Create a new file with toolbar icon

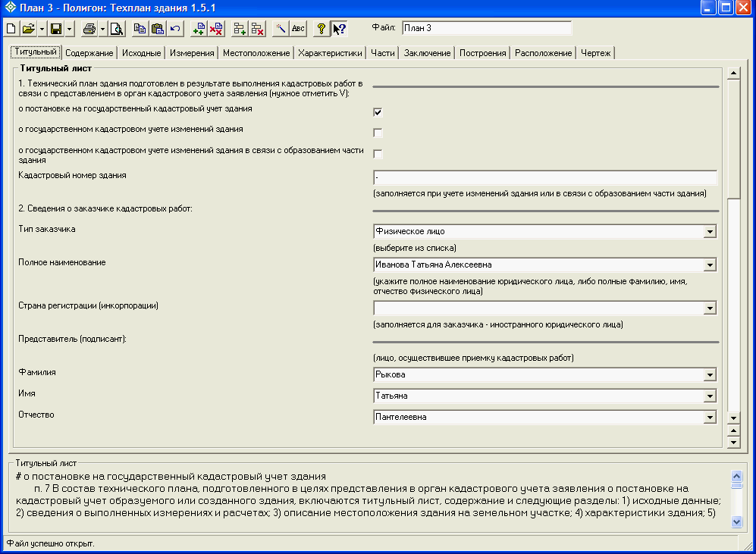pos(11,29)
